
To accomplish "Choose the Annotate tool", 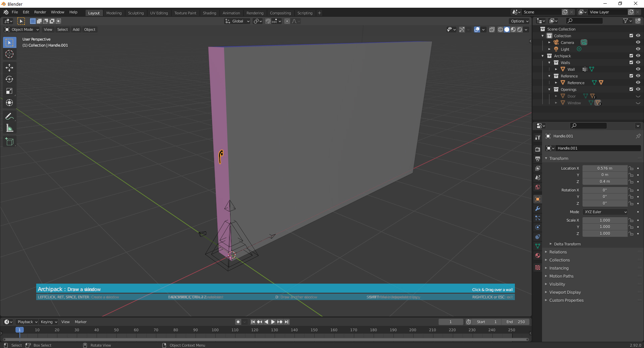I will tap(9, 116).
